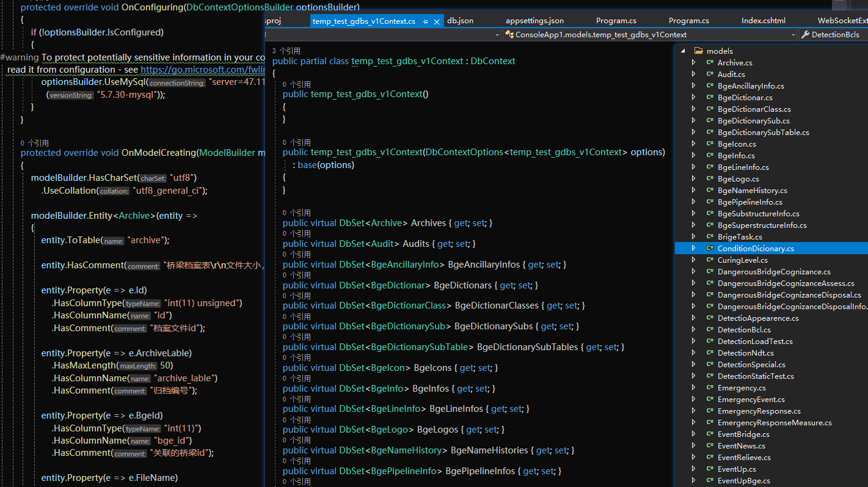Click the C# file icon for Archive.cs
Screen dimensions: 868x487
point(709,63)
